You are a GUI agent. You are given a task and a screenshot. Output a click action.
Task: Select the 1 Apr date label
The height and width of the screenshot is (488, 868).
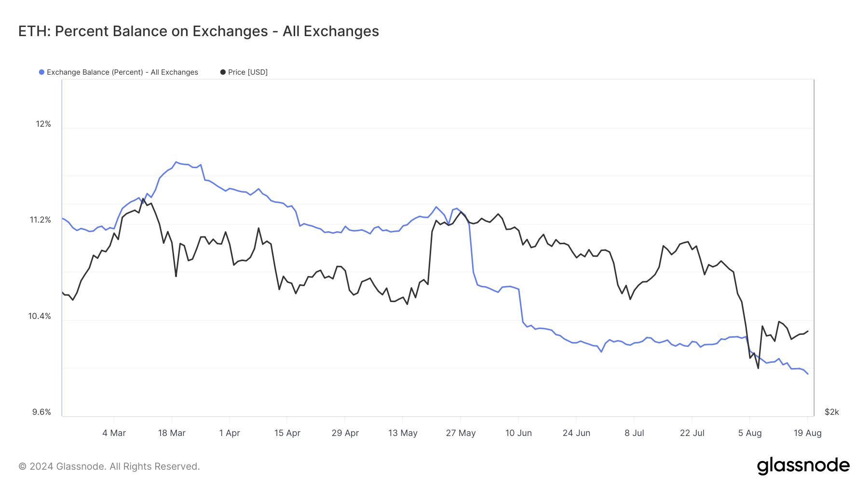pyautogui.click(x=230, y=433)
